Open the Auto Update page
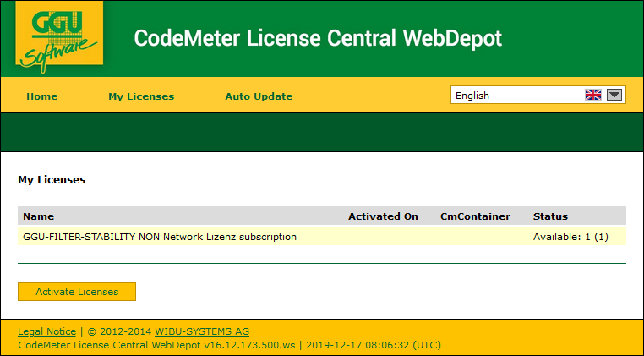This screenshot has height=356, width=644. tap(259, 96)
